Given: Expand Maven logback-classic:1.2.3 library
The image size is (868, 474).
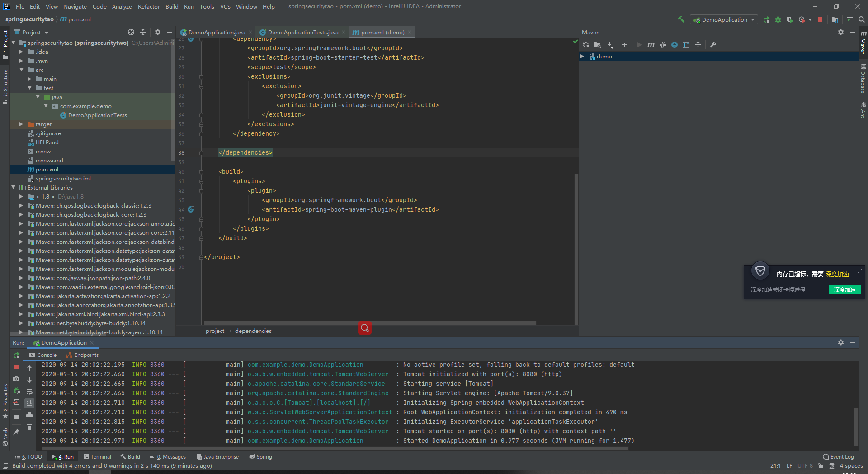Looking at the screenshot, I should [21, 206].
